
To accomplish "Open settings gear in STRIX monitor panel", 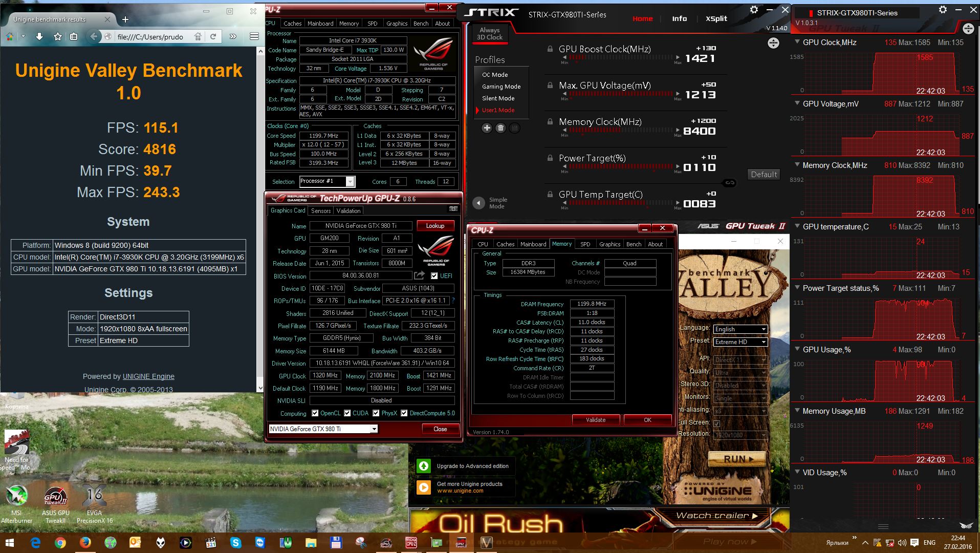I will (943, 10).
